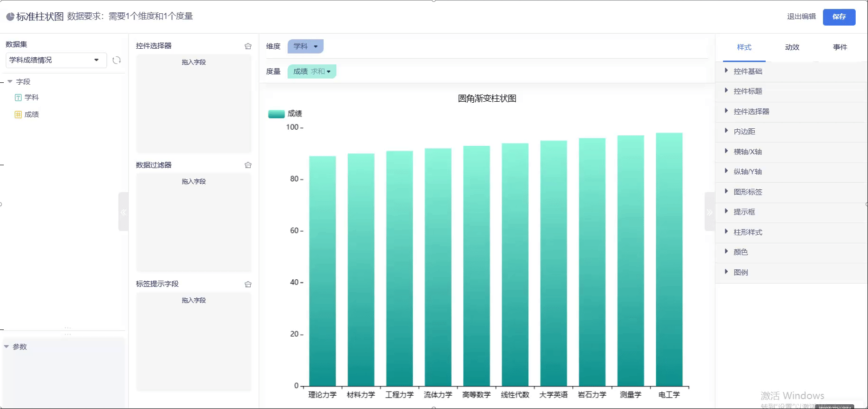Click the pie chart icon beside 标准柱状图
This screenshot has height=409, width=868.
click(10, 17)
